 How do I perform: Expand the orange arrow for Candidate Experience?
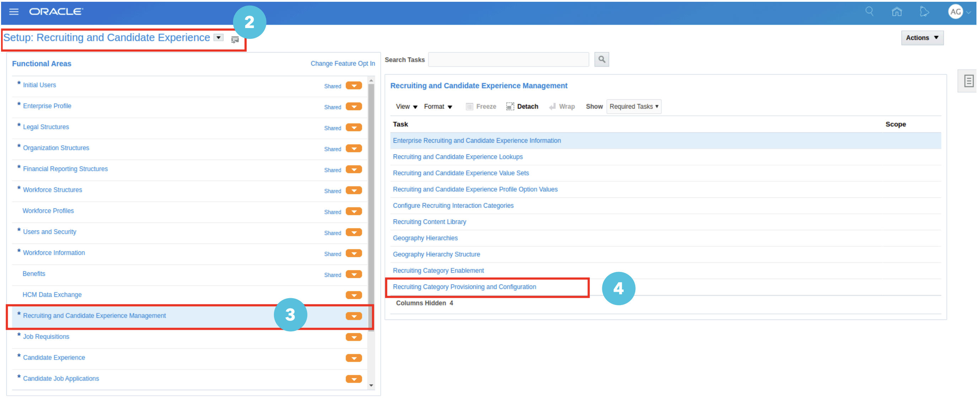click(x=354, y=358)
